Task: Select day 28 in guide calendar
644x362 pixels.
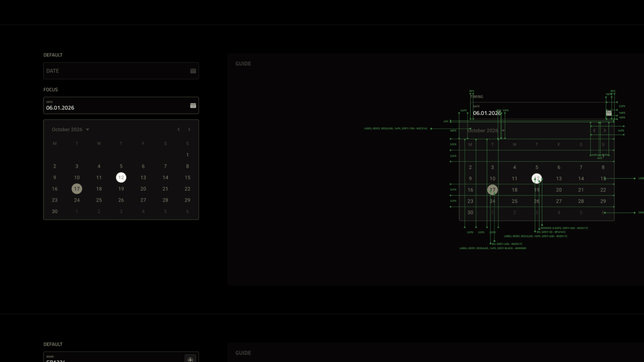Action: (581, 201)
